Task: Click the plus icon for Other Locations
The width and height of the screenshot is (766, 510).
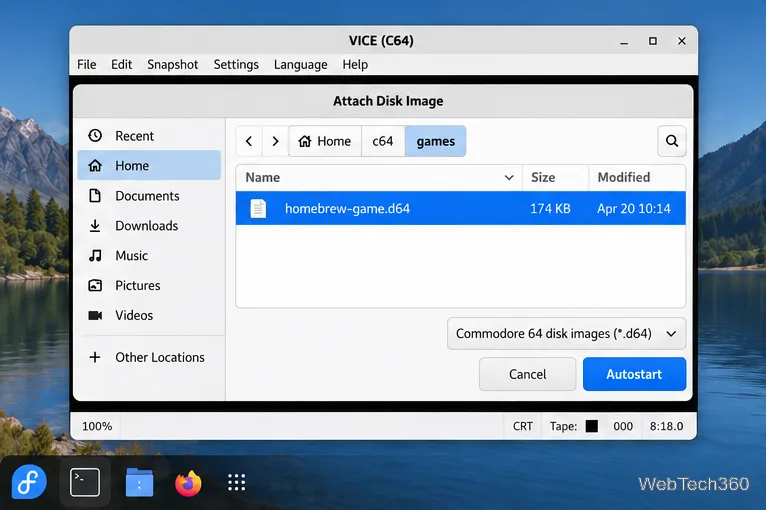Action: point(95,357)
